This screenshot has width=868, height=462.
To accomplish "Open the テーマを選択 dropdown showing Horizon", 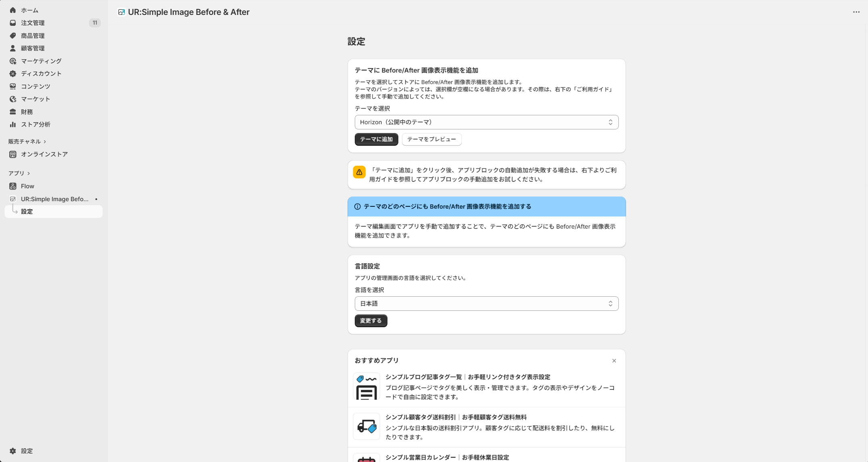I will pyautogui.click(x=486, y=122).
